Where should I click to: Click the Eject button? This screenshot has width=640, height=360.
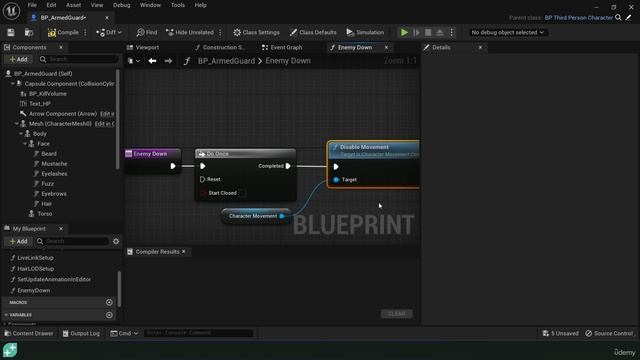coord(440,32)
